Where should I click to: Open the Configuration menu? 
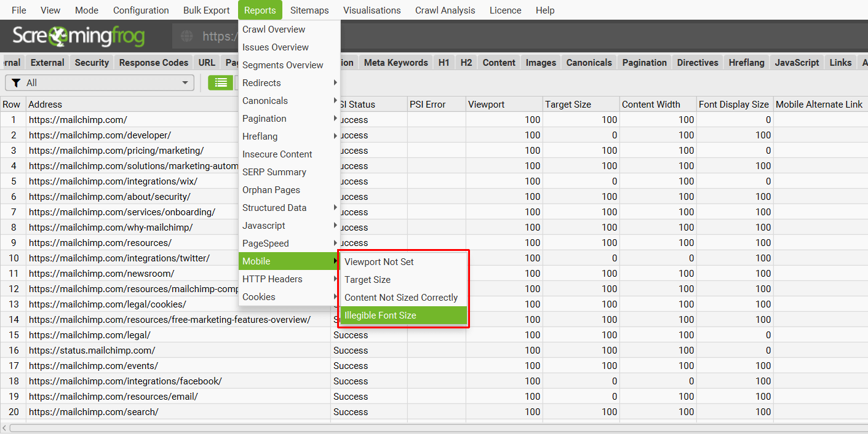tap(141, 10)
